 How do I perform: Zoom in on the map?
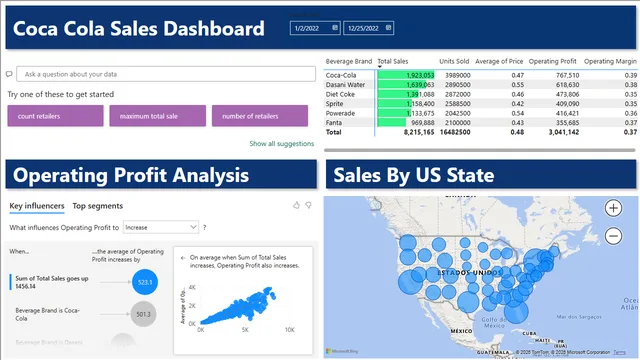coord(613,208)
